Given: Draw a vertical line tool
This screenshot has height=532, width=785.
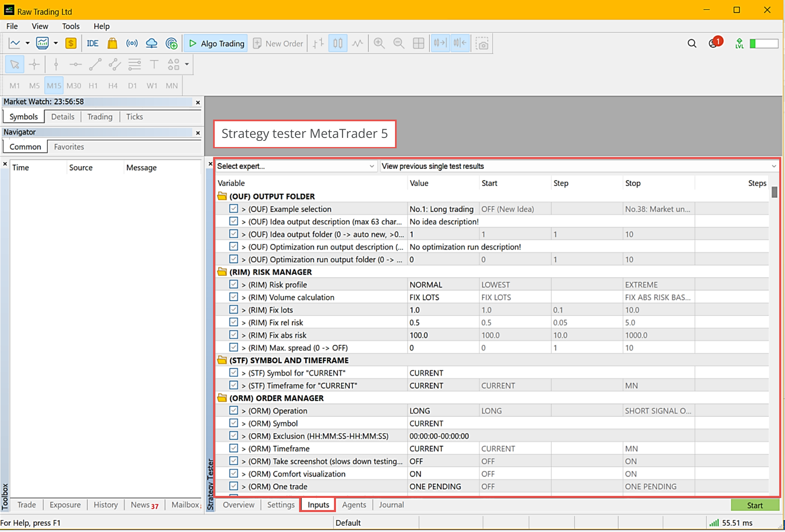Looking at the screenshot, I should click(x=56, y=64).
